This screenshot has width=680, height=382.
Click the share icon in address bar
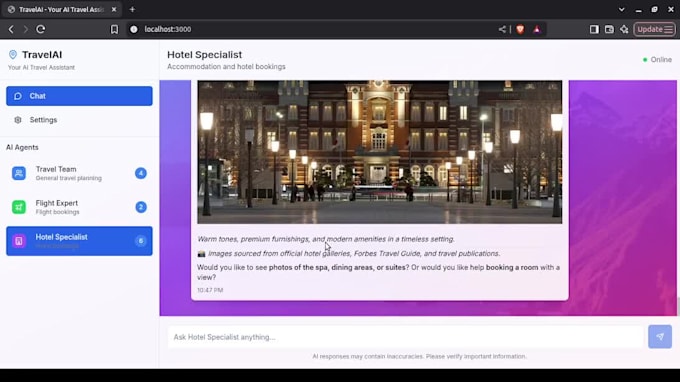coord(502,29)
